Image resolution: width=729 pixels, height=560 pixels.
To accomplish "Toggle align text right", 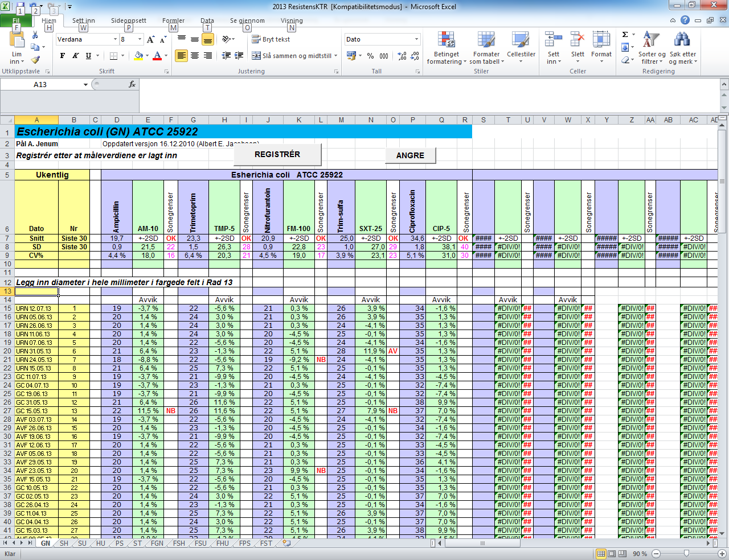I will 208,56.
